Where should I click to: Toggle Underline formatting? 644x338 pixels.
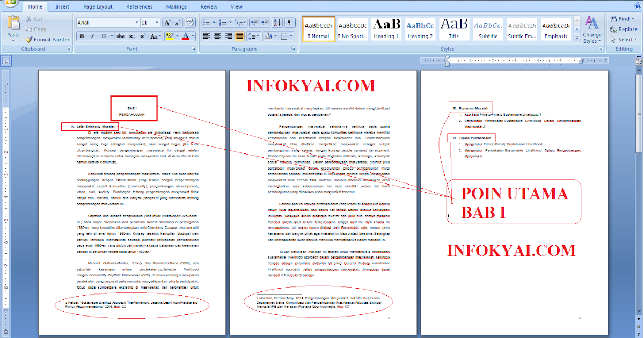(x=103, y=36)
